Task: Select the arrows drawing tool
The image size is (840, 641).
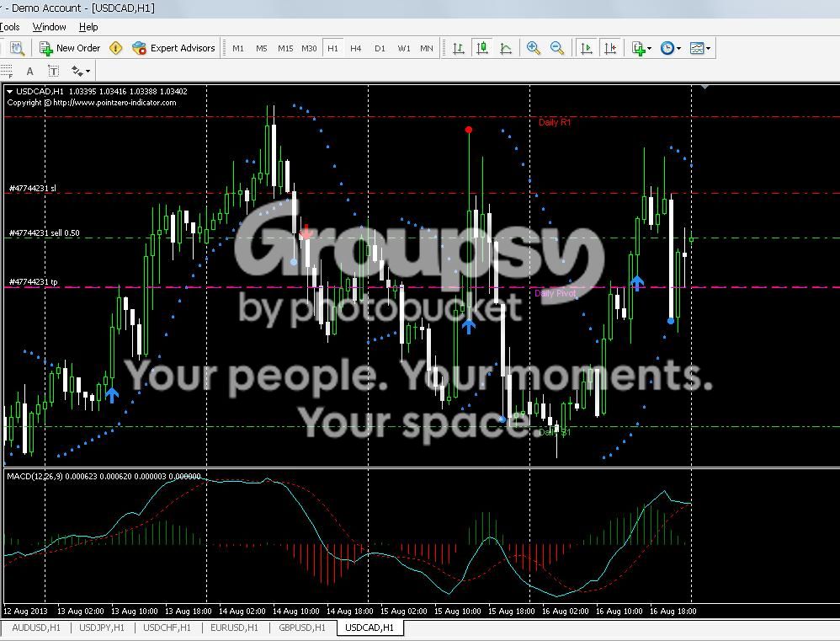Action: pos(77,72)
